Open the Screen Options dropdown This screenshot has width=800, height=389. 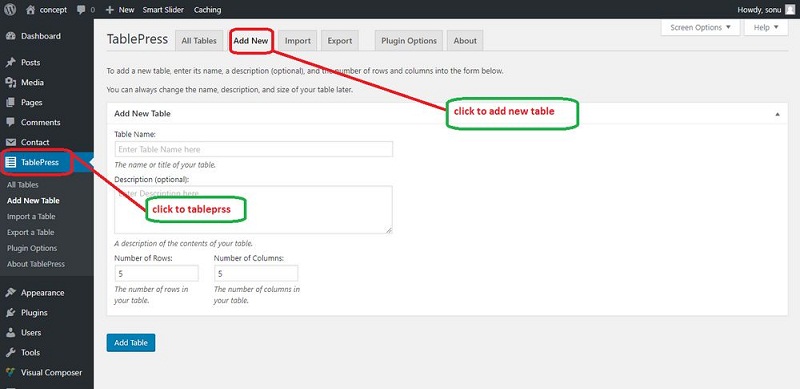point(701,28)
